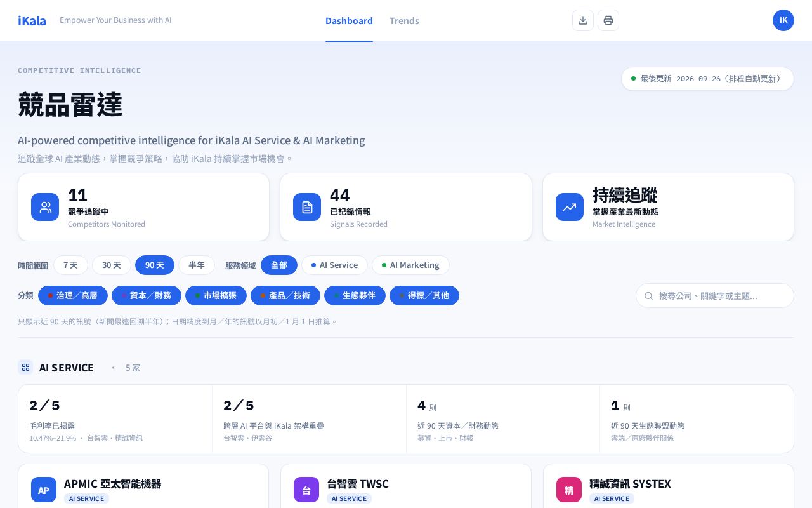Focus the 搜尋公司、關鍵字或主題 search field

click(x=715, y=296)
